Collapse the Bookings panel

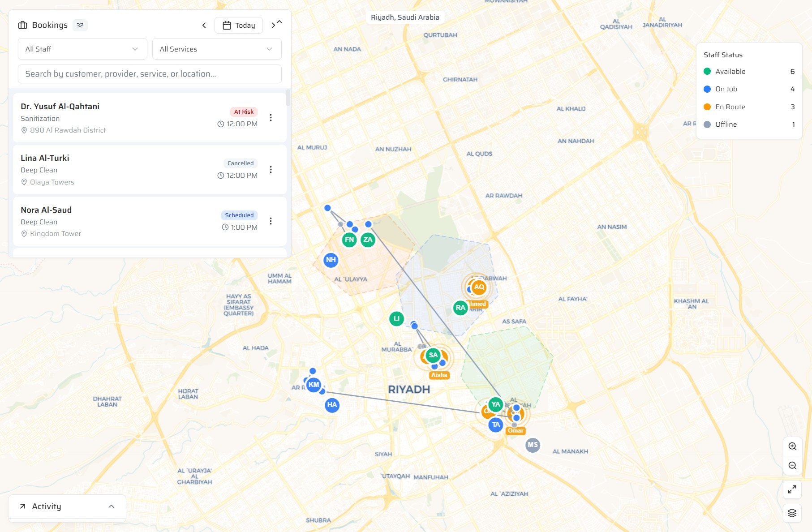[x=279, y=21]
